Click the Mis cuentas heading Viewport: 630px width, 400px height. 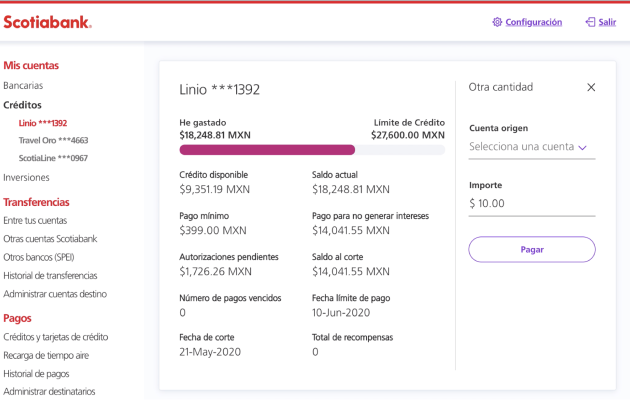(x=31, y=65)
